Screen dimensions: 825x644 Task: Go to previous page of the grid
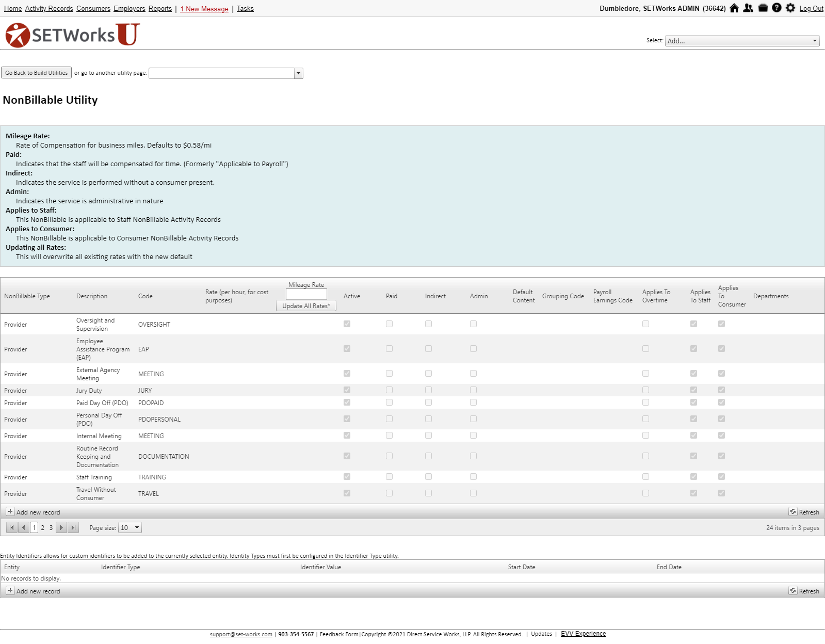point(23,527)
